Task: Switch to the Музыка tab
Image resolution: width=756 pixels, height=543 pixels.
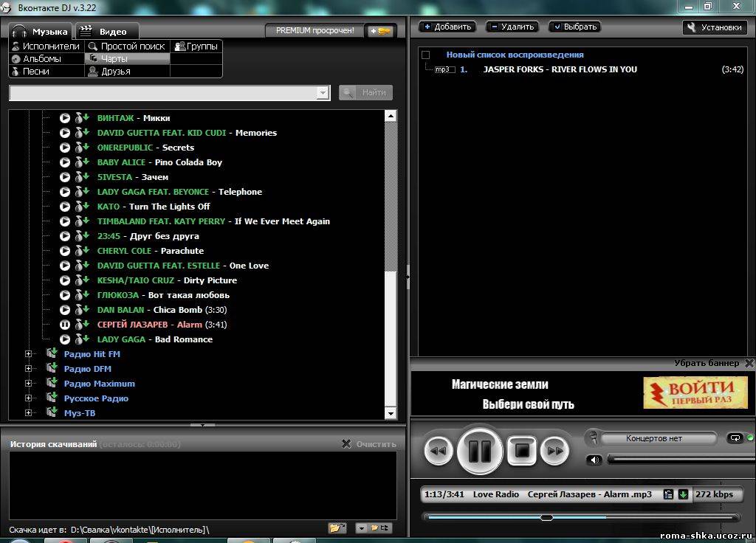Action: 41,31
